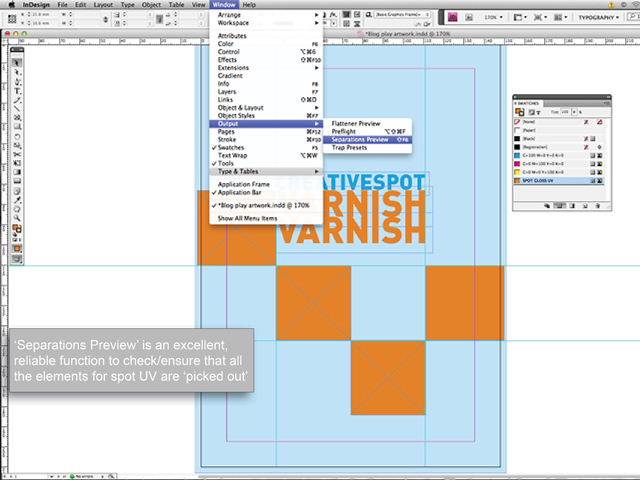
Task: Choose Preflight menu item
Action: [367, 131]
